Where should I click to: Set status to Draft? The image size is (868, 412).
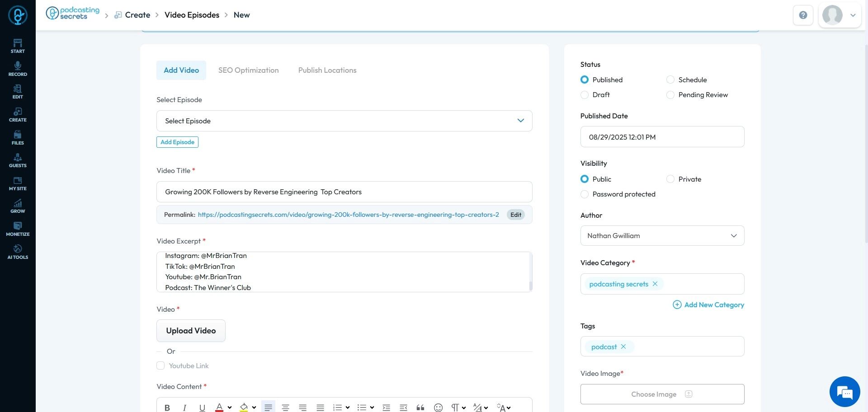[585, 94]
